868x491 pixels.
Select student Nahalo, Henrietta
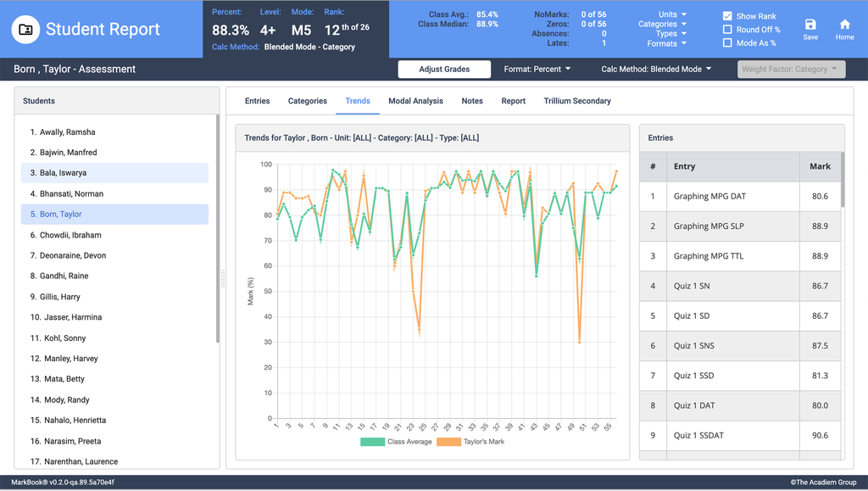point(114,420)
